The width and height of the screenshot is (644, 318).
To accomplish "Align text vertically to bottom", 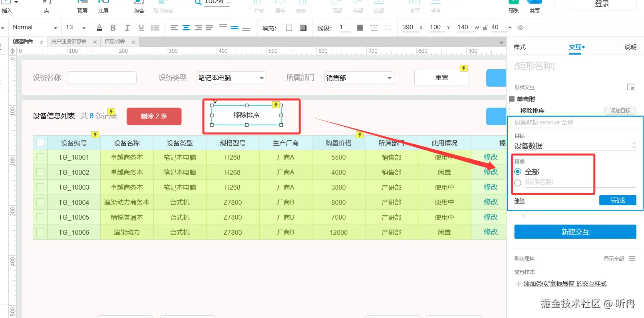I will click(x=246, y=29).
